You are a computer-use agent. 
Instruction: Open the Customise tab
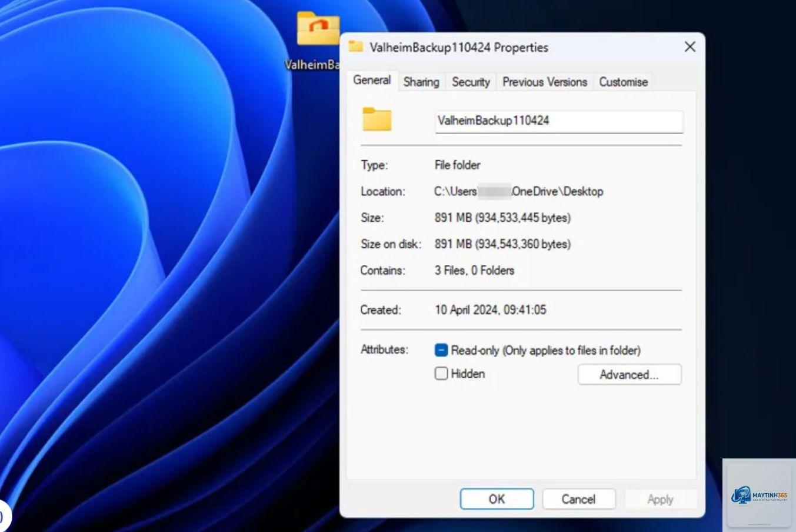[623, 82]
